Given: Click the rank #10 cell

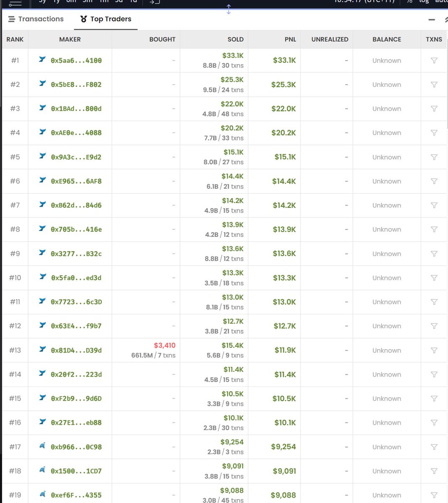Looking at the screenshot, I should tap(15, 278).
